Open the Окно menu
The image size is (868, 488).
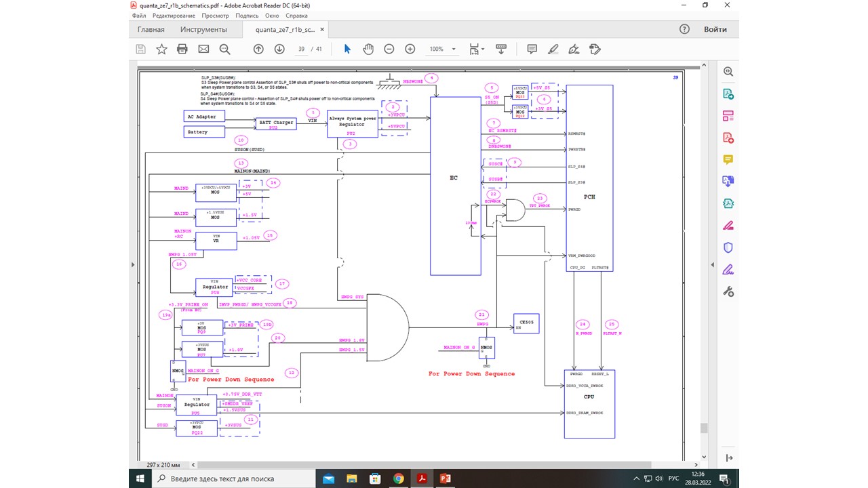[272, 15]
